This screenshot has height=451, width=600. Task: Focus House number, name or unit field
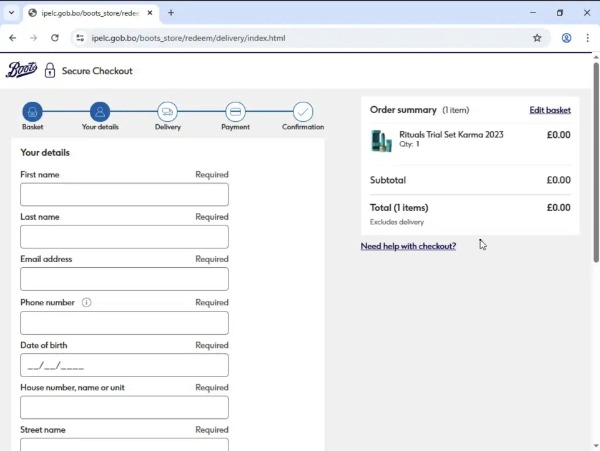click(124, 407)
